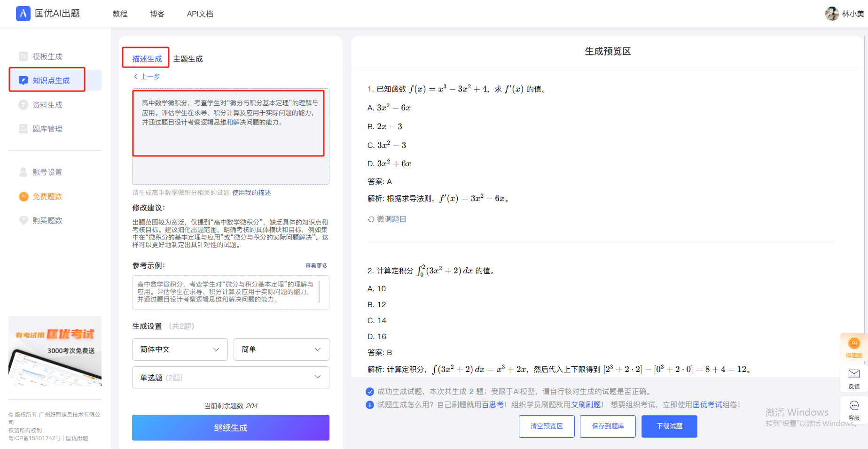The width and height of the screenshot is (868, 449).
Task: Open the 客服 chat bubble icon
Action: [854, 405]
